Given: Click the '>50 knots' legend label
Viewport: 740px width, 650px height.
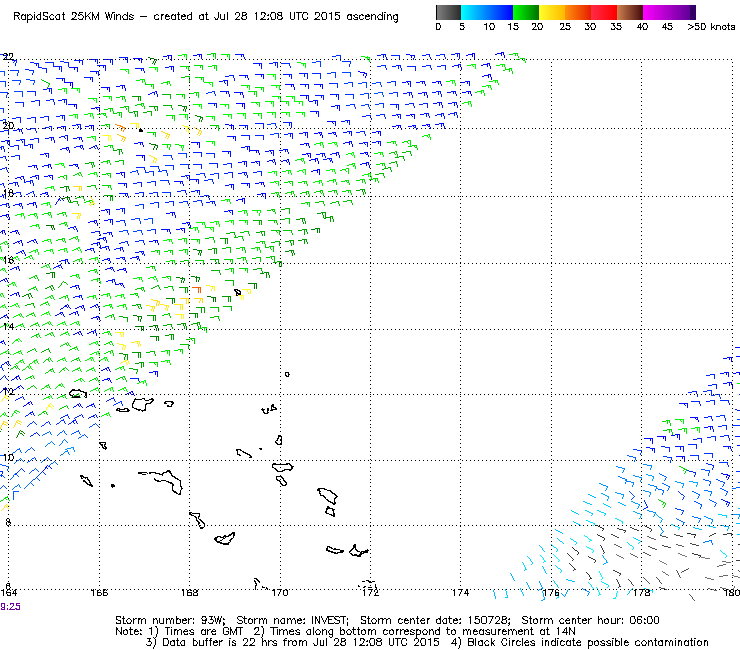Looking at the screenshot, I should [x=711, y=26].
